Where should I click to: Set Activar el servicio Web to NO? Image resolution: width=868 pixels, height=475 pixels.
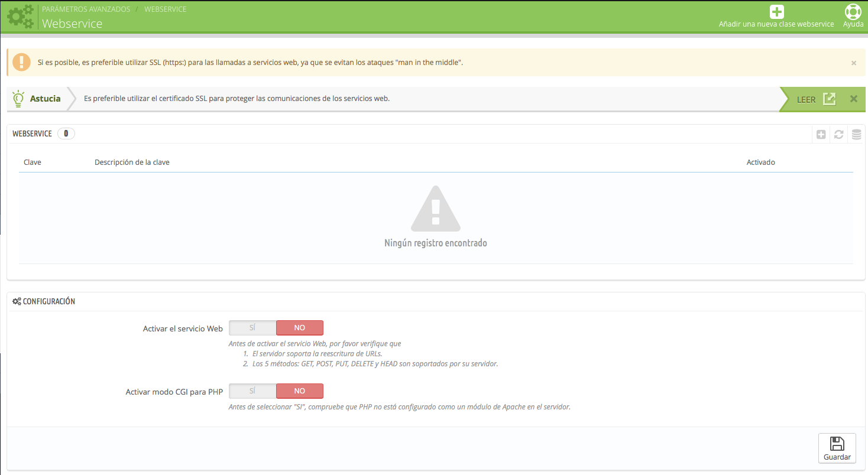pos(300,328)
